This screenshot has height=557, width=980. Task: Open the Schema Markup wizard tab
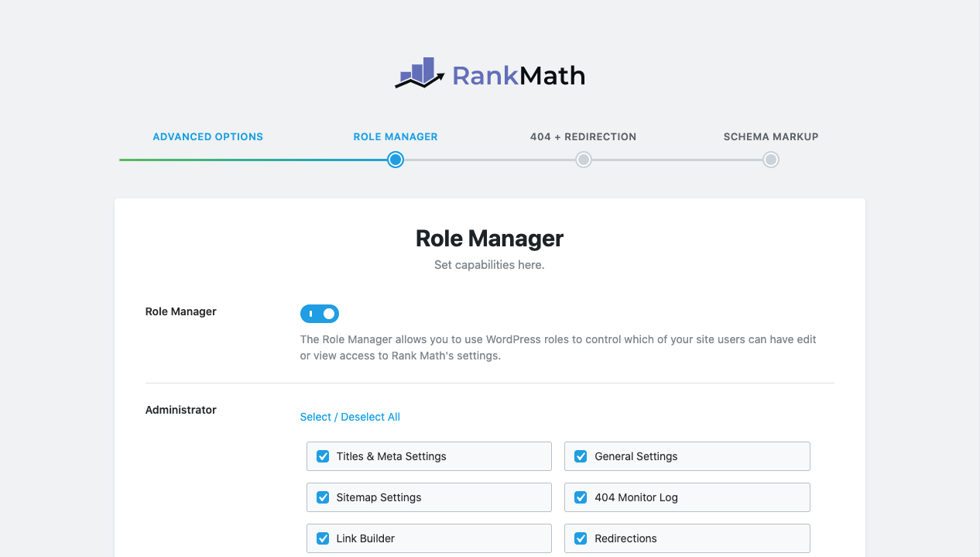(770, 136)
